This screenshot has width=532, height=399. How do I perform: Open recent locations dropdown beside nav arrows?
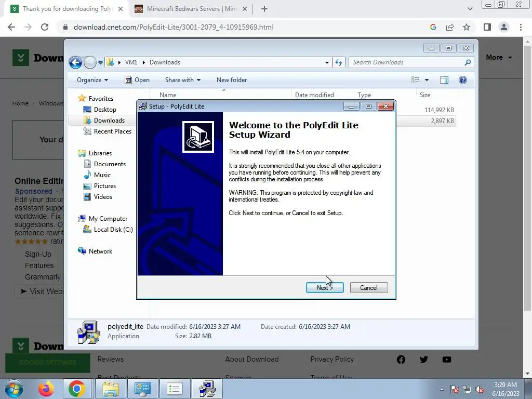point(100,62)
